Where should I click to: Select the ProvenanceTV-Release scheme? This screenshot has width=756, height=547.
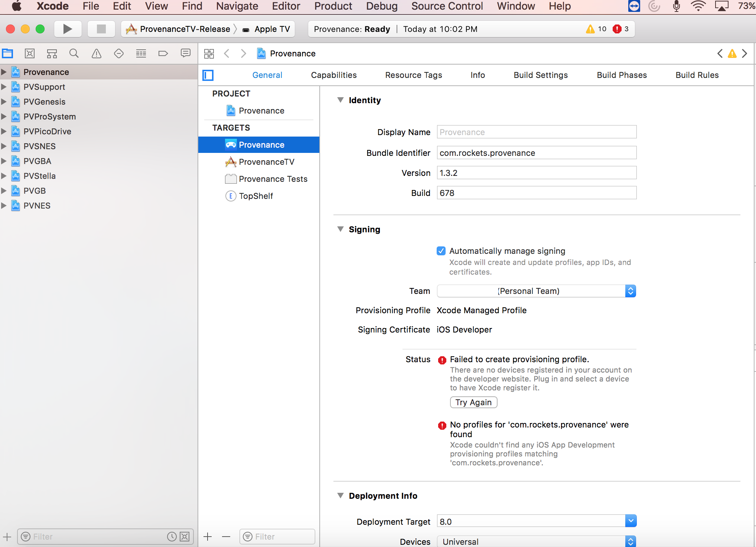coord(178,29)
